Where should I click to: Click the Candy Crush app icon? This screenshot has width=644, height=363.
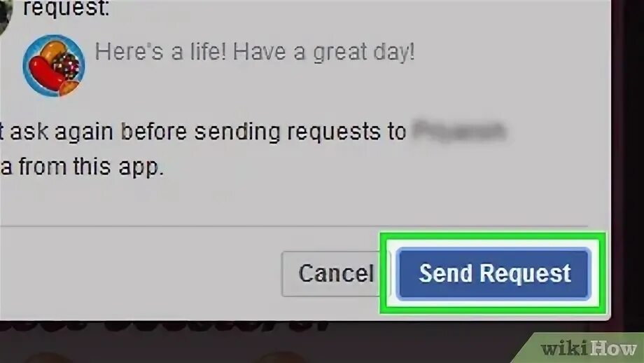pos(54,66)
